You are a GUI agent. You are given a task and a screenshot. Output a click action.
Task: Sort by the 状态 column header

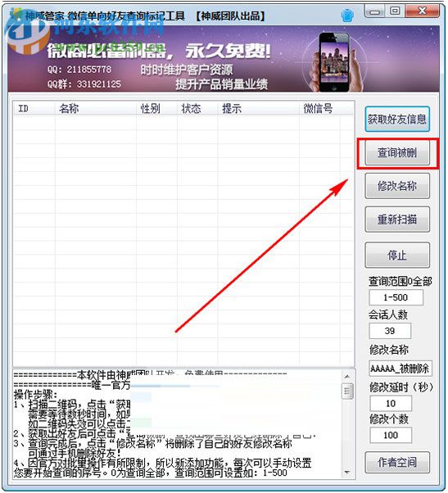197,108
